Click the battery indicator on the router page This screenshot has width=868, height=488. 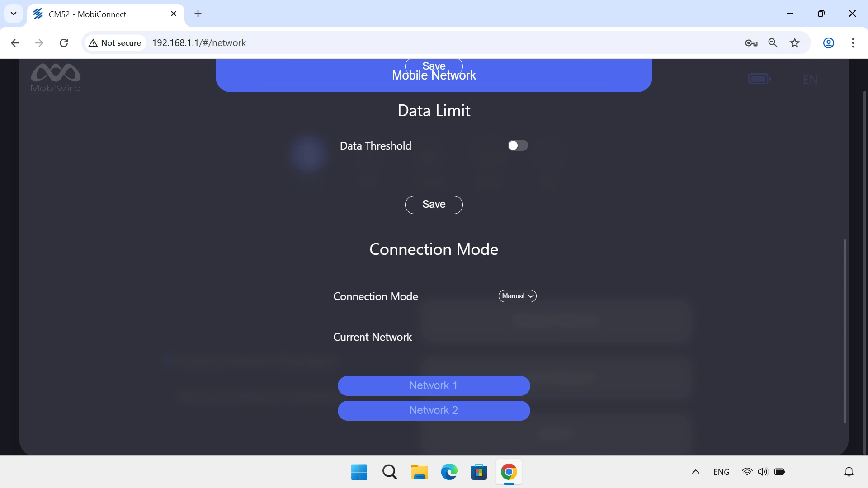(759, 78)
